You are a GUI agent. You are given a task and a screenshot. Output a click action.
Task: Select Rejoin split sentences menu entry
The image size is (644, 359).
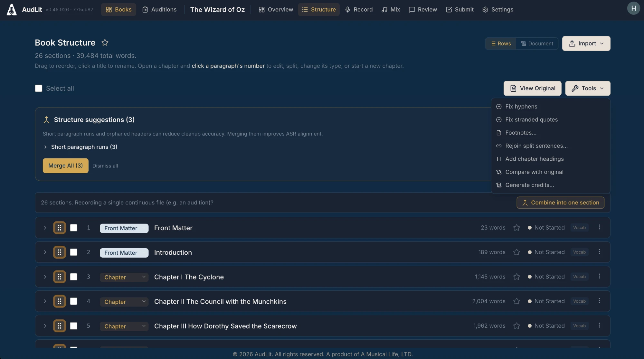(x=550, y=146)
